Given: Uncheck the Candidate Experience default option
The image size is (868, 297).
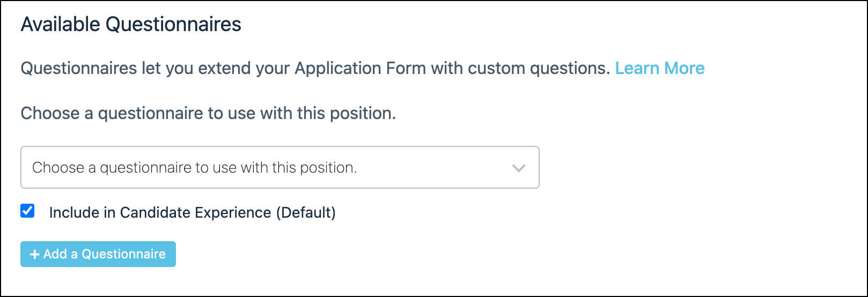Looking at the screenshot, I should [x=27, y=211].
